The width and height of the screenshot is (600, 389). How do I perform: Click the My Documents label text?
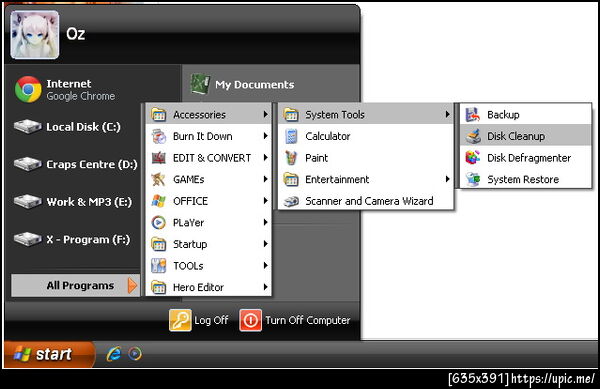[x=254, y=85]
